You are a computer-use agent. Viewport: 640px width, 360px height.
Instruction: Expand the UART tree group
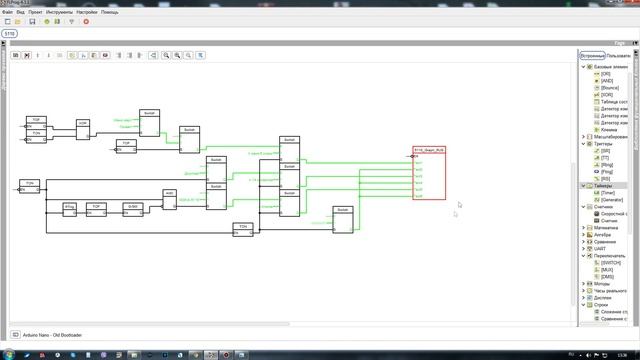point(583,249)
